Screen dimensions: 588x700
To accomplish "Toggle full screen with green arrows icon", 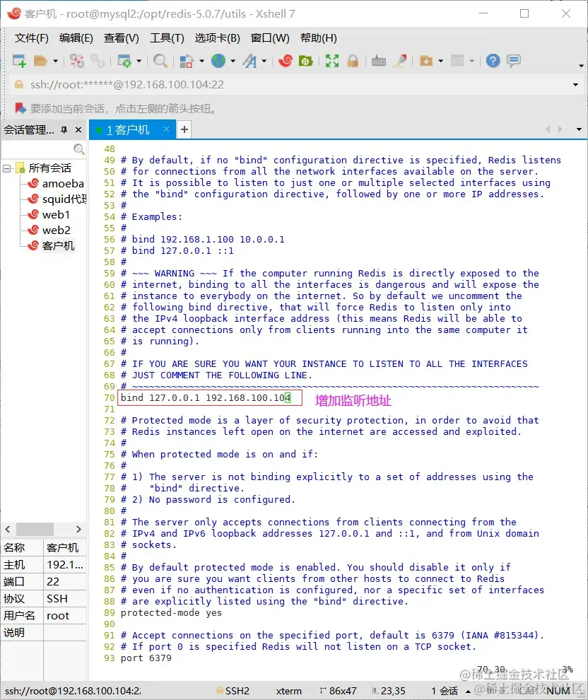I will point(332,61).
